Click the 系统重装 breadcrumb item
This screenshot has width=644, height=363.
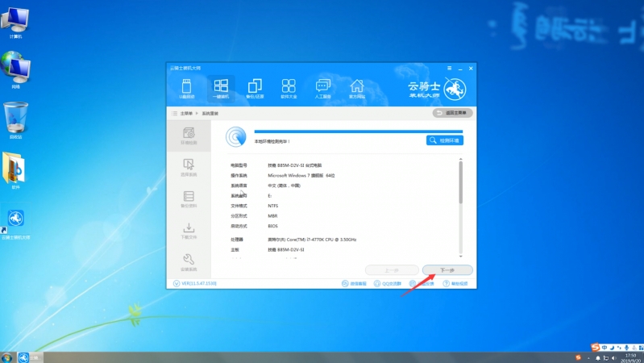[x=210, y=114]
